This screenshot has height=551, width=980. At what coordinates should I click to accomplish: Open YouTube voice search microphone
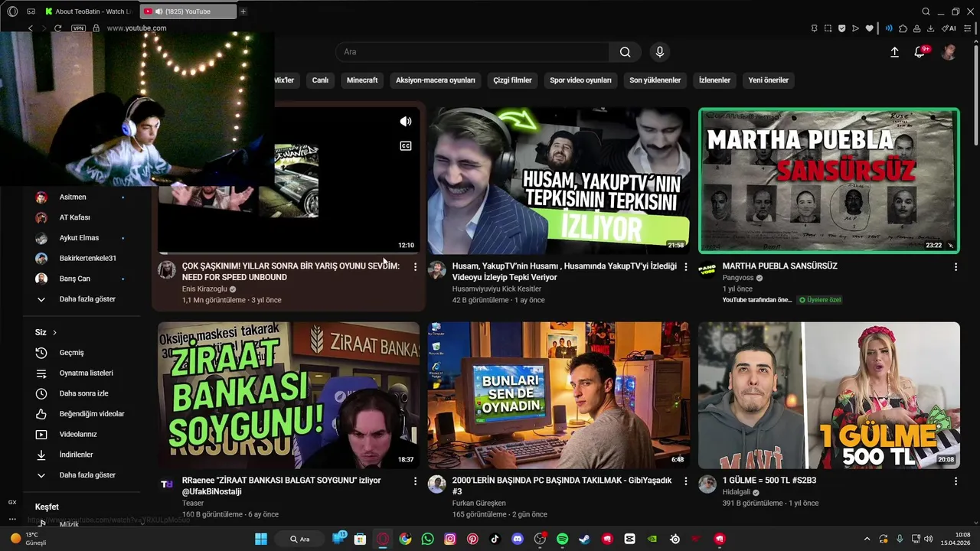(660, 52)
